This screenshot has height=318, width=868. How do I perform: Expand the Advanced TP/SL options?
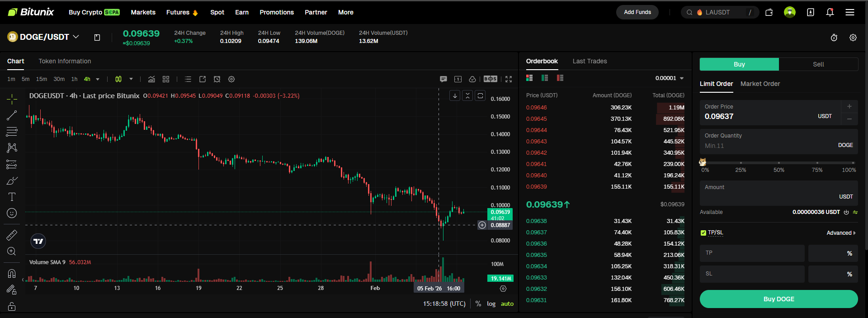point(841,233)
